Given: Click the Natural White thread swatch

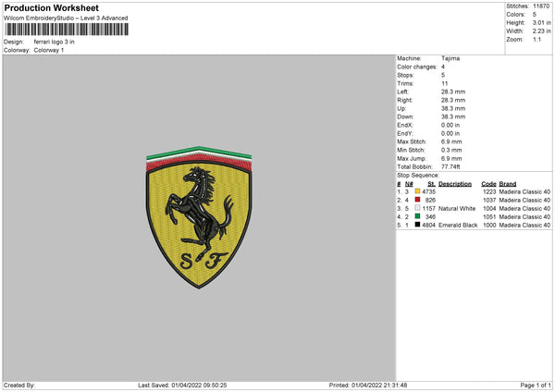Looking at the screenshot, I should [417, 208].
